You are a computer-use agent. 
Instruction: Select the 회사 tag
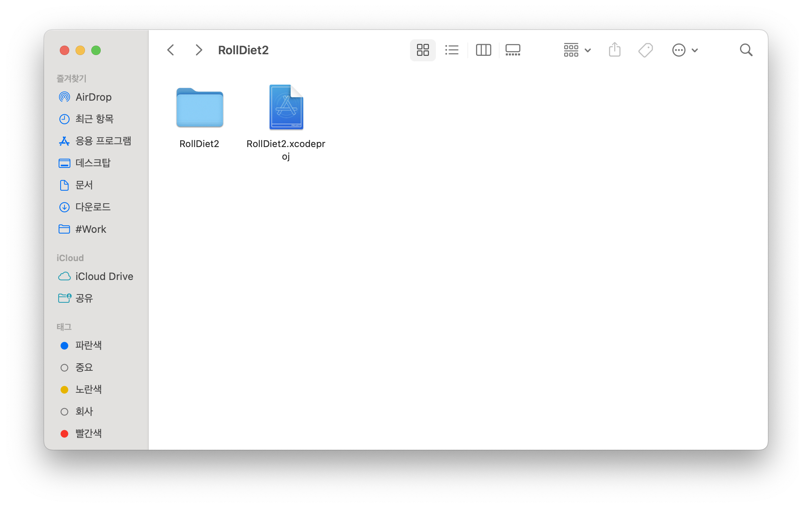pyautogui.click(x=96, y=412)
